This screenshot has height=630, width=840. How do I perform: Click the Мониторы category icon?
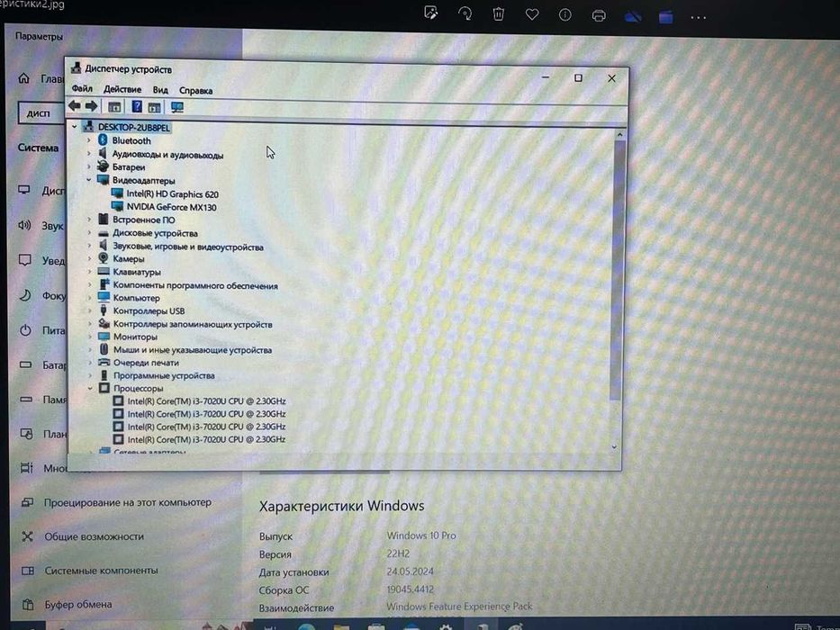pos(104,337)
